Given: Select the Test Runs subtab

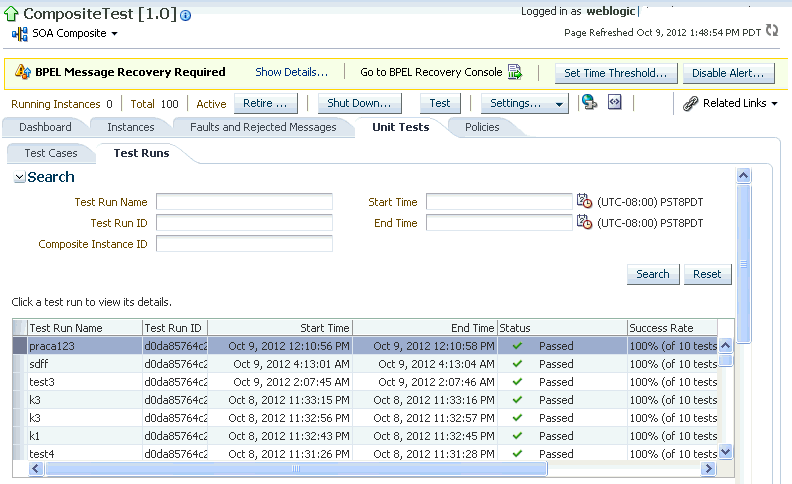Looking at the screenshot, I should 141,153.
